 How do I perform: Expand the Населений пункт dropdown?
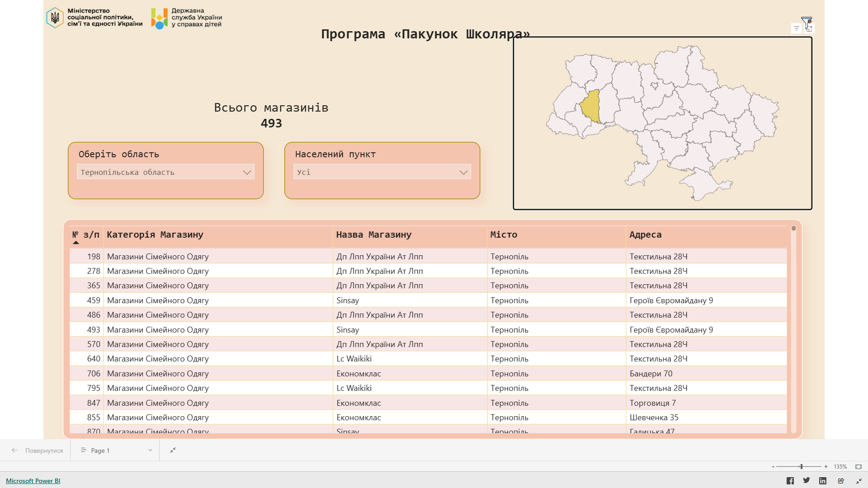tap(382, 172)
